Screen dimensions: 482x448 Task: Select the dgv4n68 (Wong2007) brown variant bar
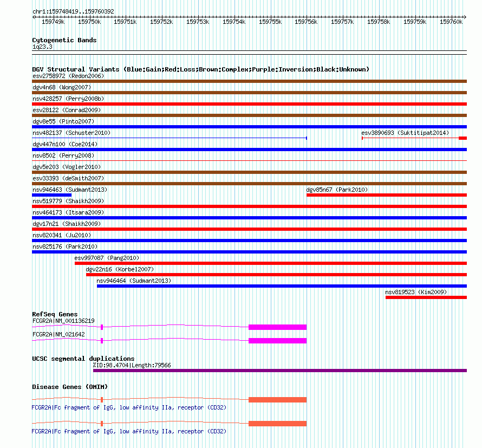[249, 93]
